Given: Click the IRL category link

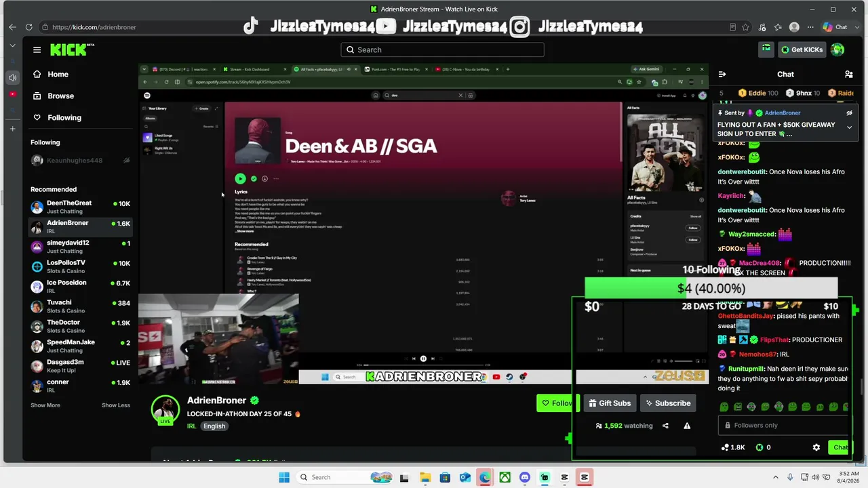Looking at the screenshot, I should (x=191, y=426).
